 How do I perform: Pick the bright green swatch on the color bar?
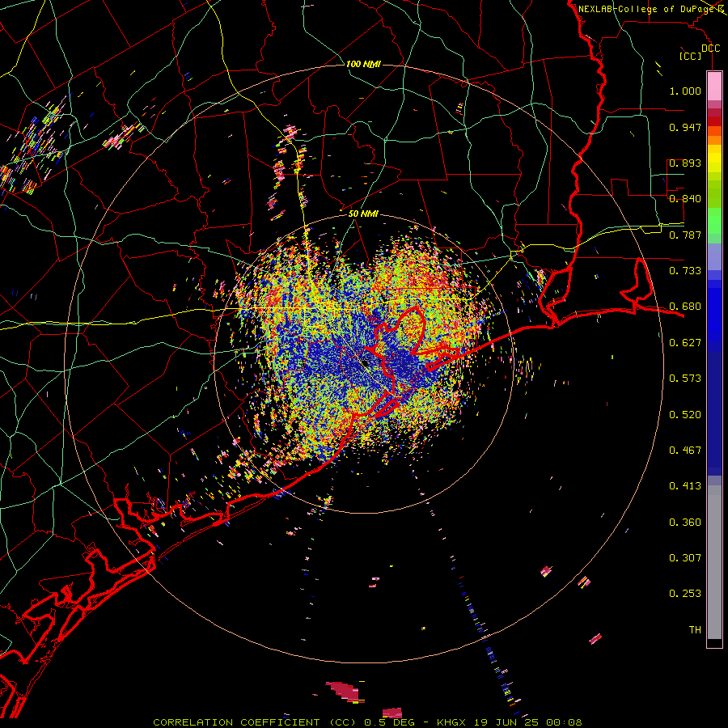(x=714, y=221)
